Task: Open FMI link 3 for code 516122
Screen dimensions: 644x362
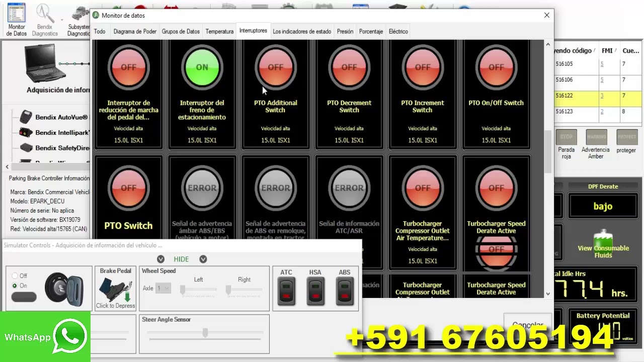Action: 602,96
